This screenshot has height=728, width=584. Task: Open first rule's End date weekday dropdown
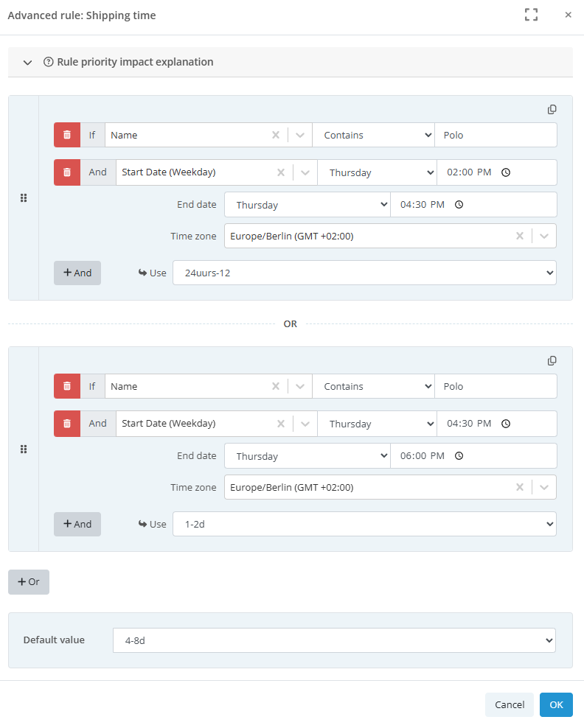307,204
